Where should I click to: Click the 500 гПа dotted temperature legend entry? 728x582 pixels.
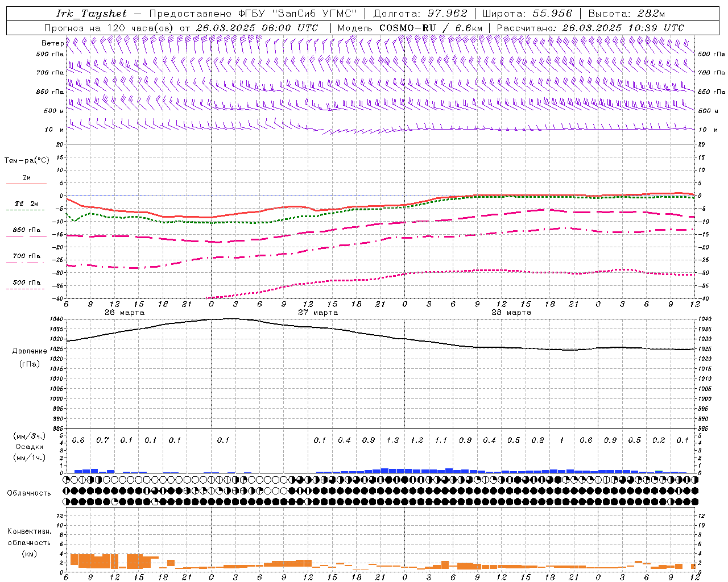click(x=26, y=282)
